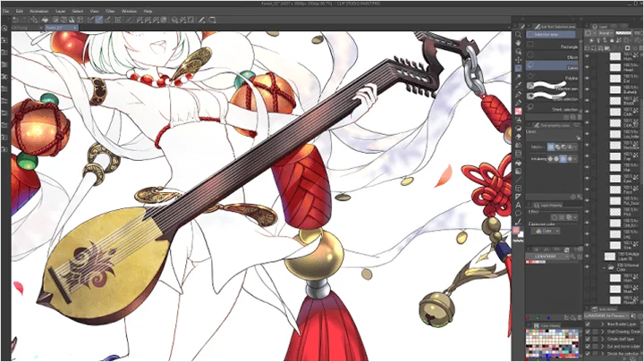644x362 pixels.
Task: Open the Layer menu
Action: [61, 11]
